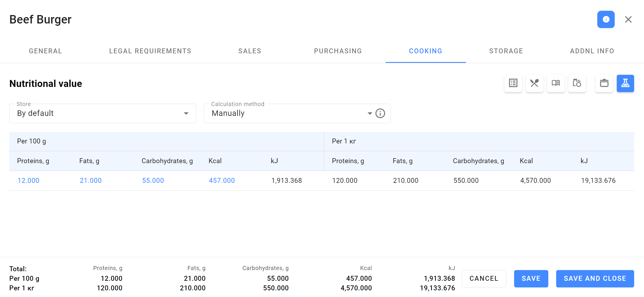Open the list view icon
644x297 pixels.
click(513, 83)
